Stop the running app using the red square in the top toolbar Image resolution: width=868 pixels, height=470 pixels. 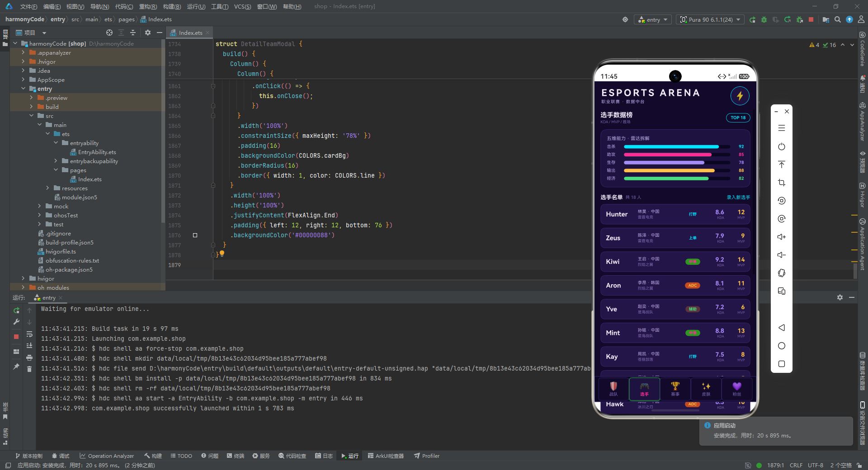pos(811,20)
